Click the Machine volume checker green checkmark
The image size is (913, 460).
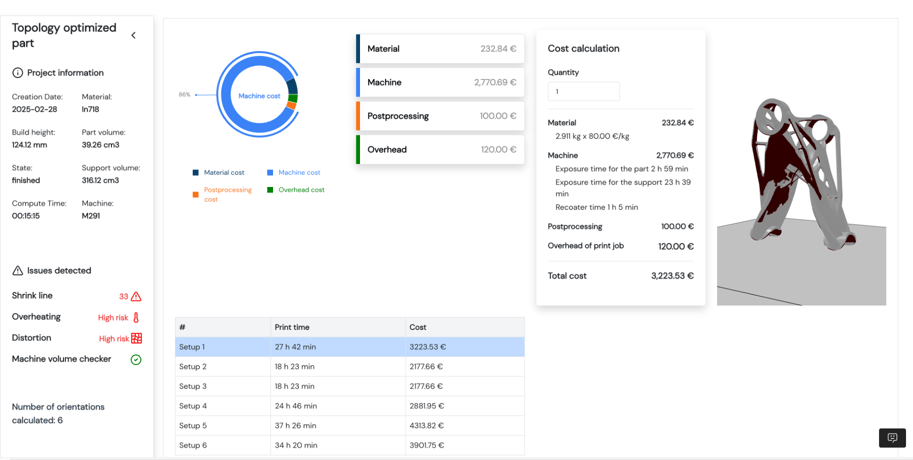pyautogui.click(x=136, y=360)
